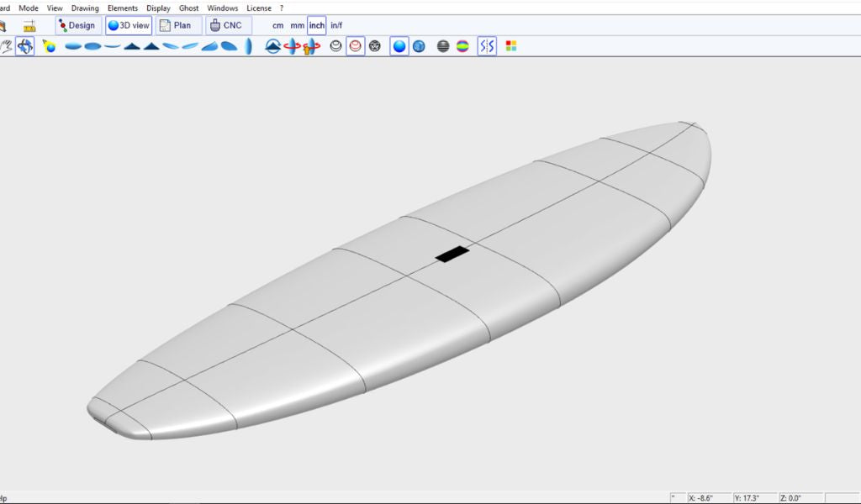Open the Elements menu
Viewport: 861px width, 504px height.
pyautogui.click(x=123, y=8)
